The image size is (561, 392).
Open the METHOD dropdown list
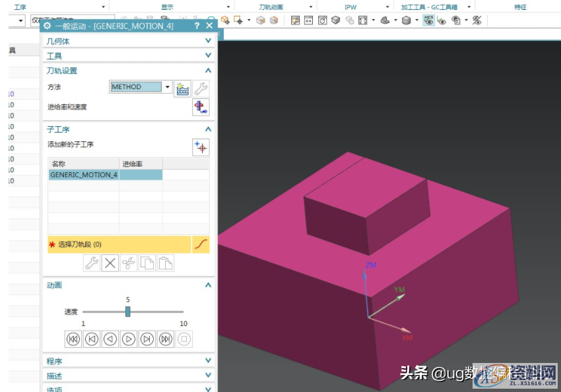(x=167, y=86)
